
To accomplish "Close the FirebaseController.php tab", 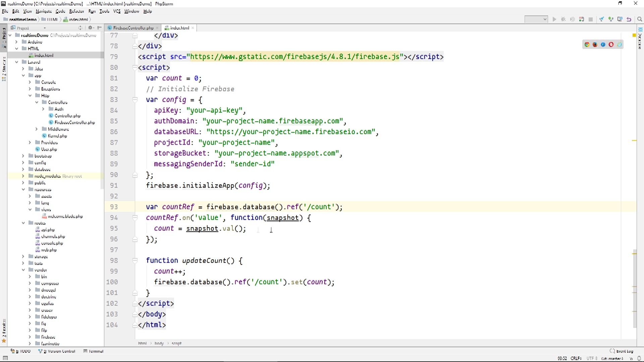I will 157,28.
